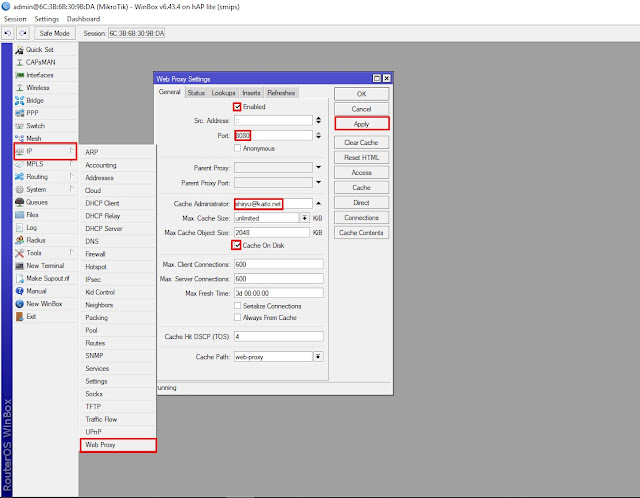Toggle the Anonymous checkbox

point(238,148)
